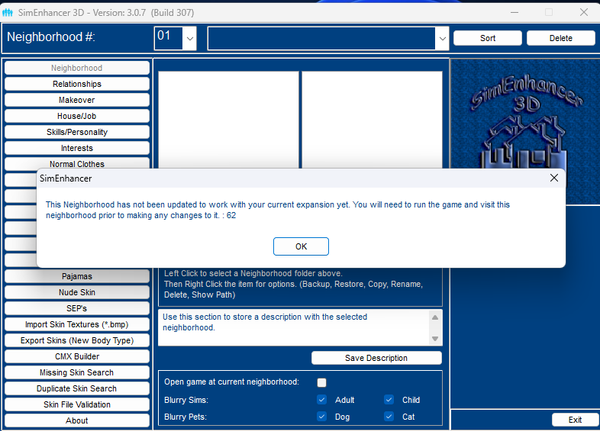Click OK in the SimEnhancer dialog
The image size is (600, 431).
(301, 247)
